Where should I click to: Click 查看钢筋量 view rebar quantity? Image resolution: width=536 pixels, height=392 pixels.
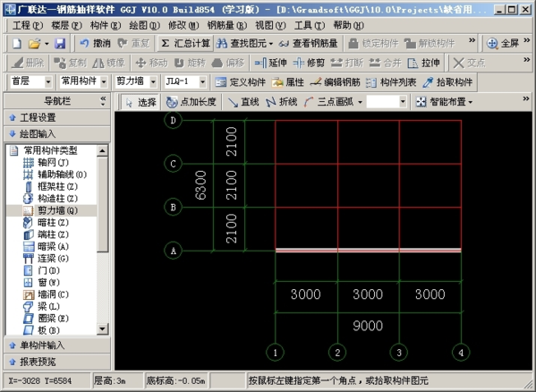point(308,43)
